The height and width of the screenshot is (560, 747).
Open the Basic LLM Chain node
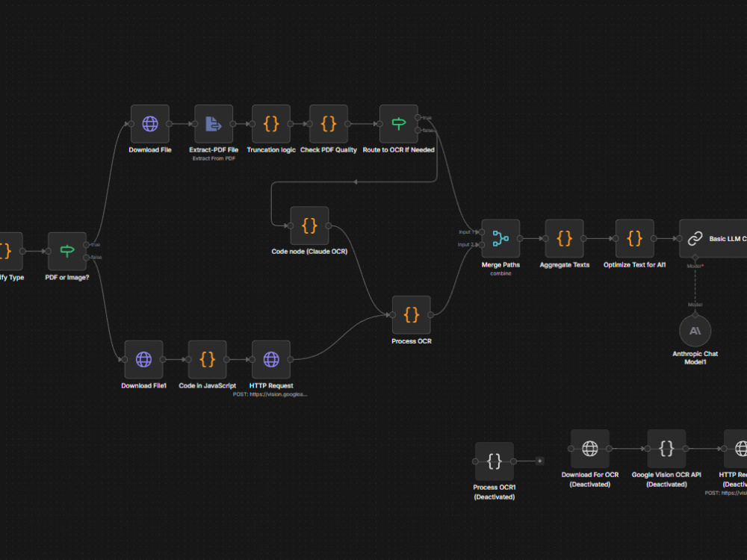pyautogui.click(x=713, y=239)
